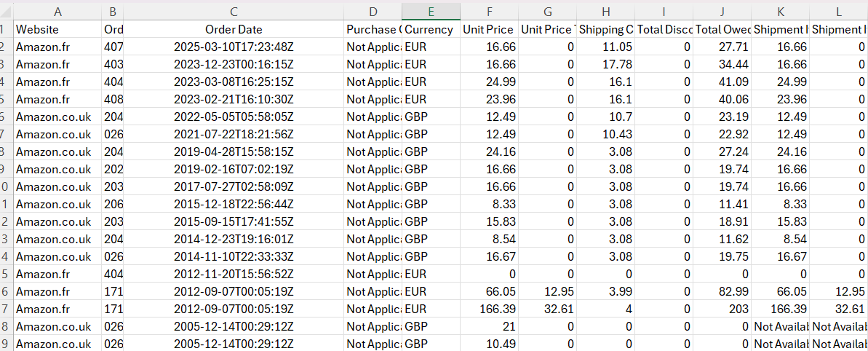868x351 pixels.
Task: Select cell with date 2017-07-27T02:58:09Z
Action: pyautogui.click(x=234, y=186)
